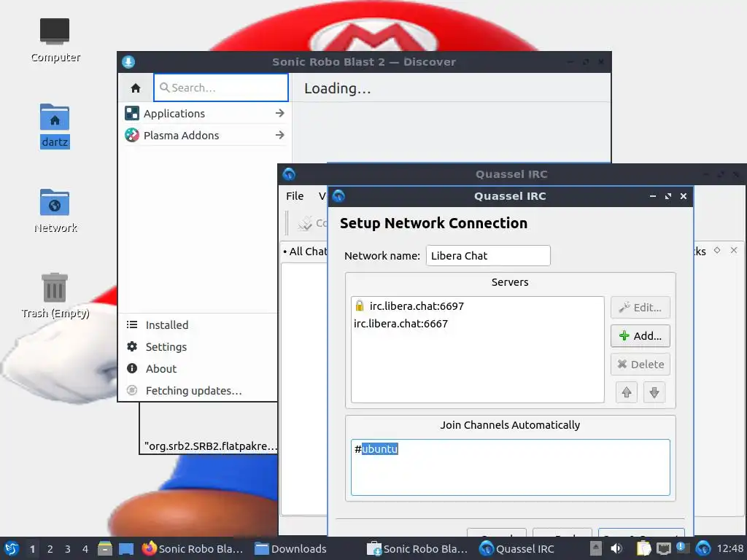Click the Quassel main window title icon
This screenshot has width=747, height=560.
(289, 174)
